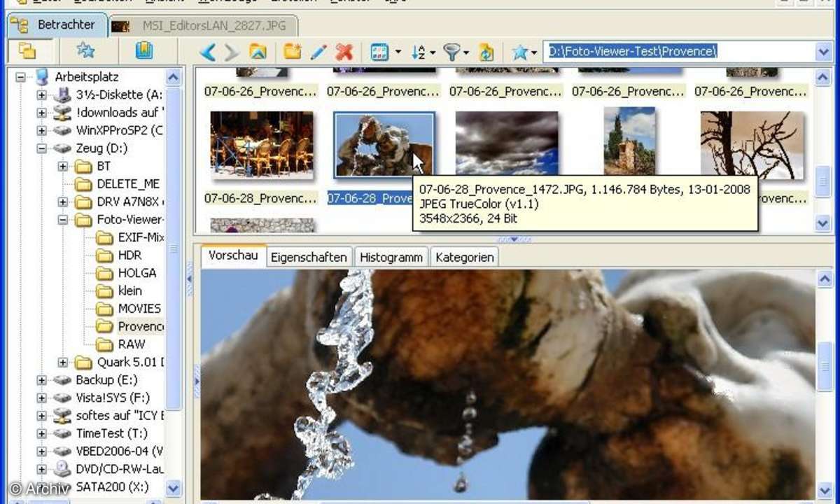This screenshot has height=504, width=840.
Task: Expand the Vista!SYS (F:) drive node
Action: [42, 398]
